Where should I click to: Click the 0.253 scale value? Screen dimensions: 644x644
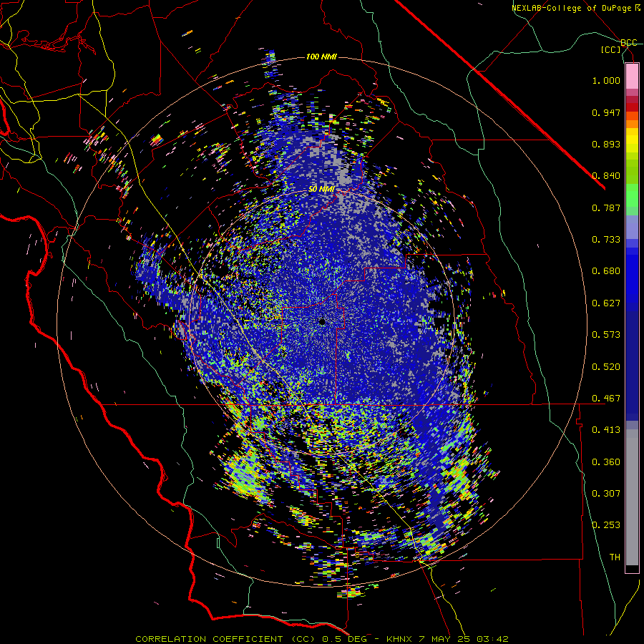click(x=606, y=525)
